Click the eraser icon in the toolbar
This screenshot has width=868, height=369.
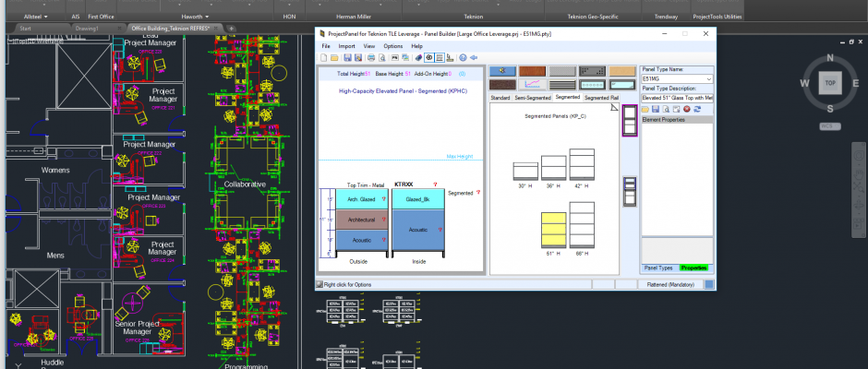pos(419,57)
